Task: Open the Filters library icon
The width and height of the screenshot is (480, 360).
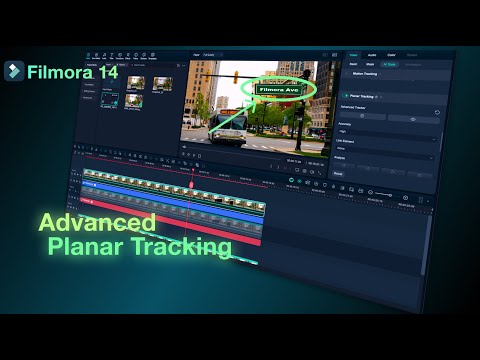Action: tap(136, 56)
